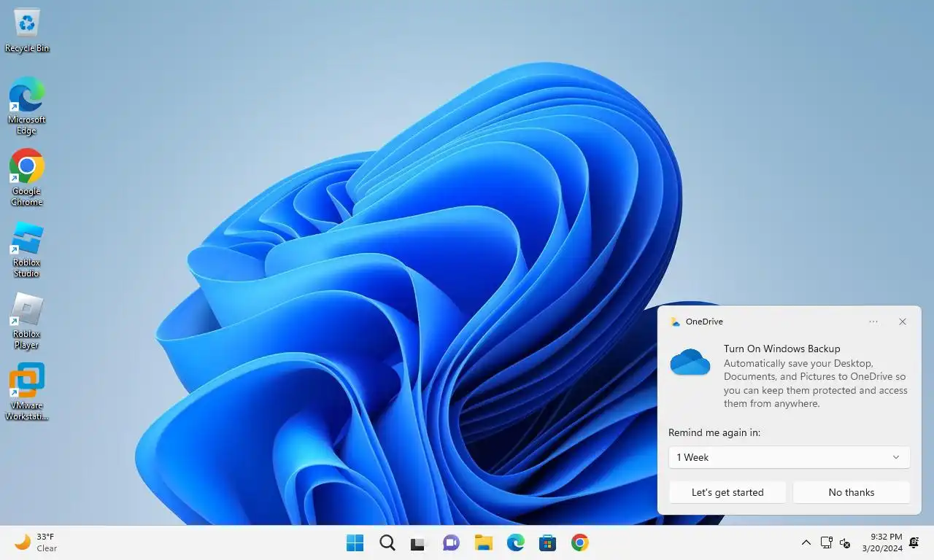This screenshot has width=934, height=560.
Task: Launch the Chat app from the taskbar
Action: (x=451, y=542)
